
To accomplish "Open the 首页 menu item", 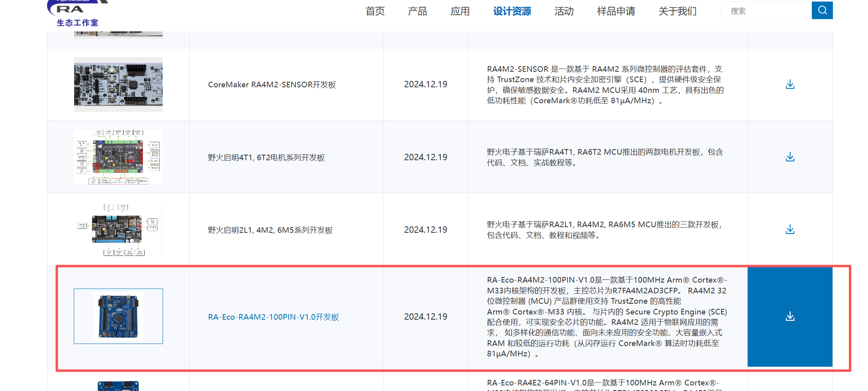I will 375,11.
